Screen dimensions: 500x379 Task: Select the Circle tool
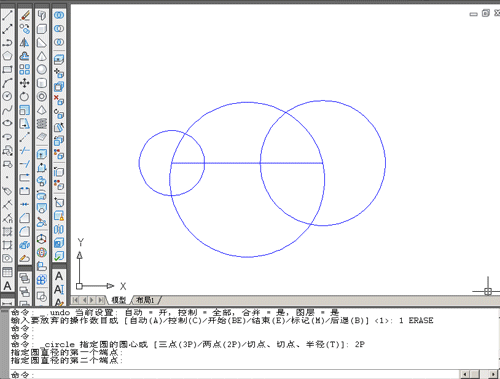pyautogui.click(x=7, y=96)
